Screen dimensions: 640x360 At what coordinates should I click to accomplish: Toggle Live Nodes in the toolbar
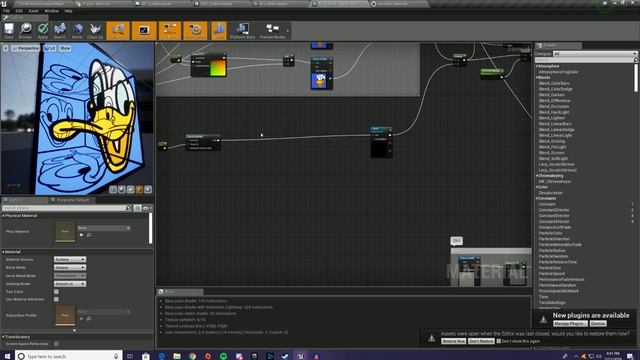point(170,31)
